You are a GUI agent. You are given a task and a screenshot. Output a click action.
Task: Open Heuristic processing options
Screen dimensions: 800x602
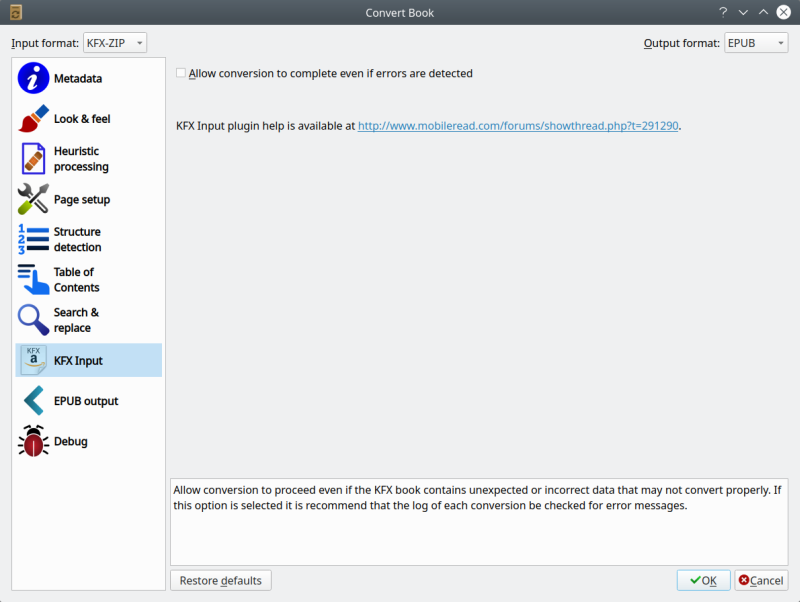point(85,158)
